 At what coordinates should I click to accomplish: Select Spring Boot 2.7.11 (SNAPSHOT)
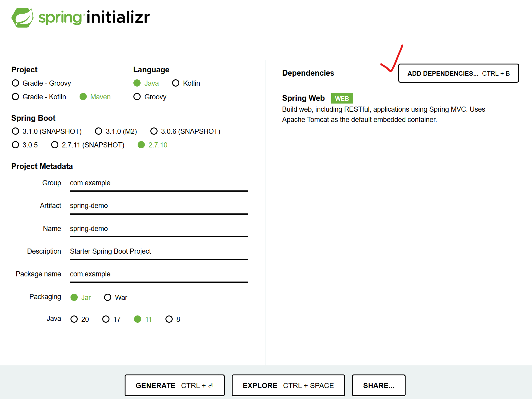tap(88, 145)
